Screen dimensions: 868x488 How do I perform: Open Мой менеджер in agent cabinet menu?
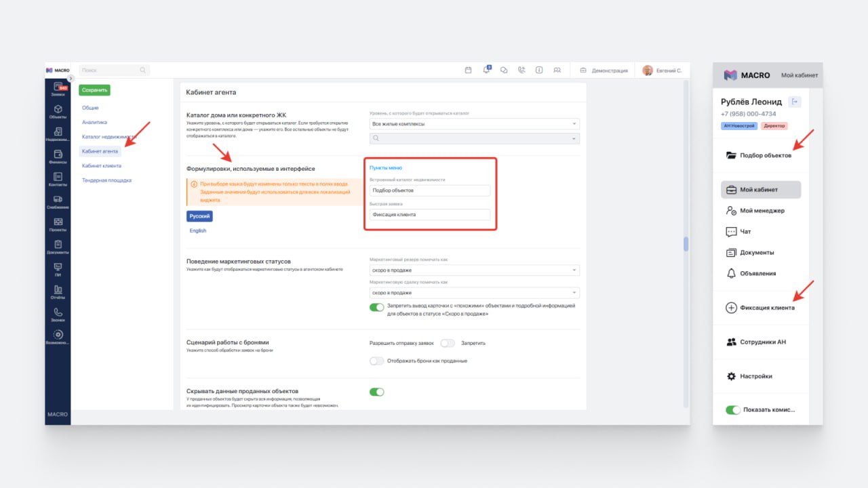[762, 211]
